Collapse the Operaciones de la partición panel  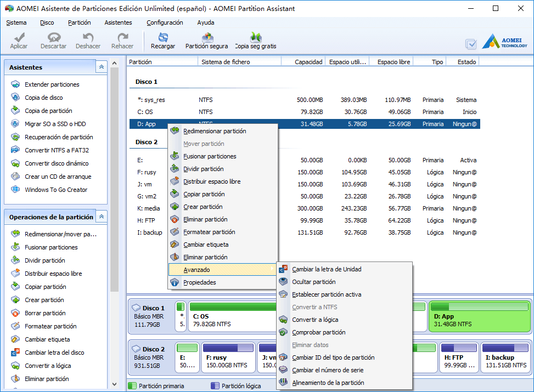(102, 217)
